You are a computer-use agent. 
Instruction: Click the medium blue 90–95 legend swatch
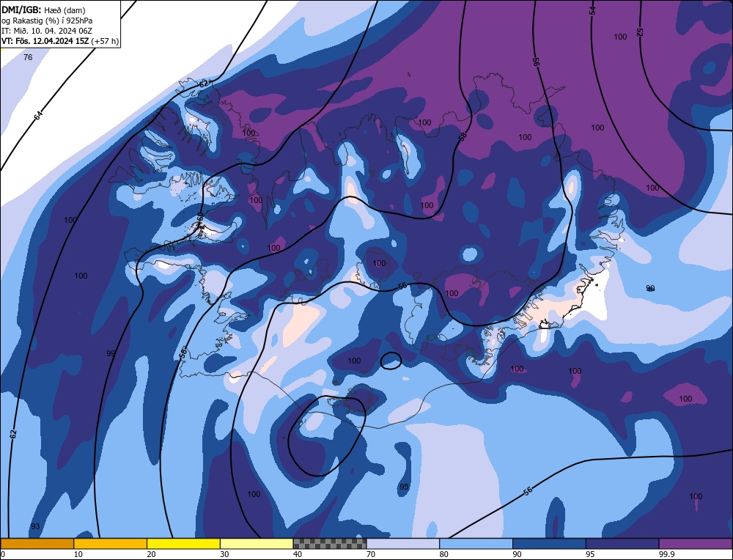[549, 543]
